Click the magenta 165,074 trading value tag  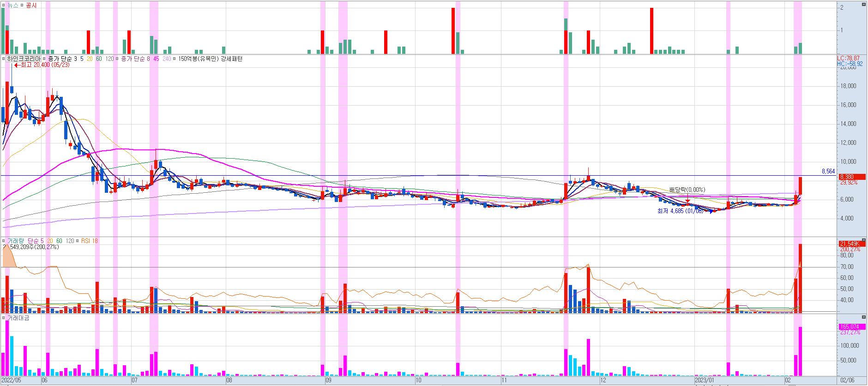852,327
